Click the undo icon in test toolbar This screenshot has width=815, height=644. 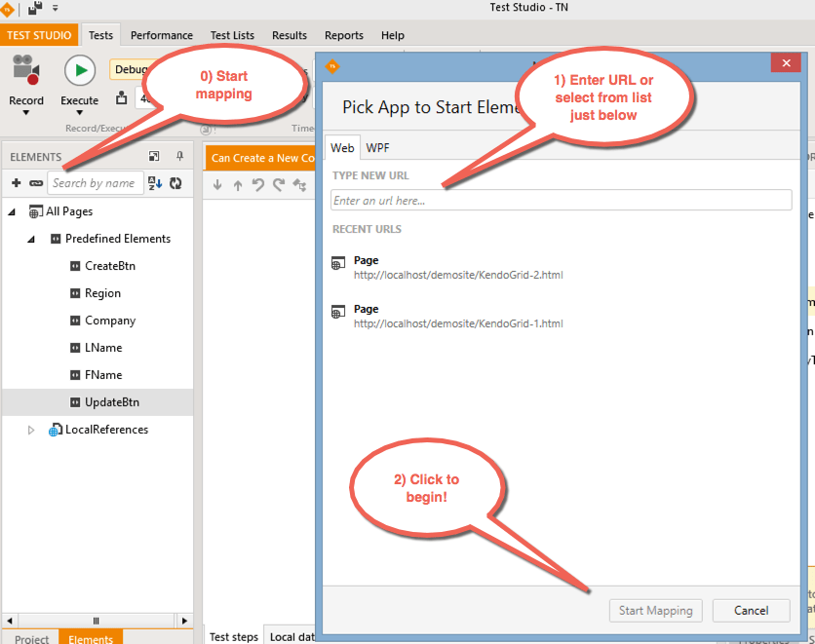pos(258,184)
